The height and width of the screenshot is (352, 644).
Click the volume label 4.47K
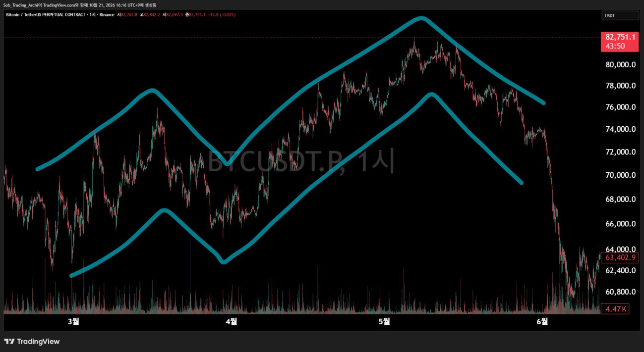pyautogui.click(x=615, y=309)
